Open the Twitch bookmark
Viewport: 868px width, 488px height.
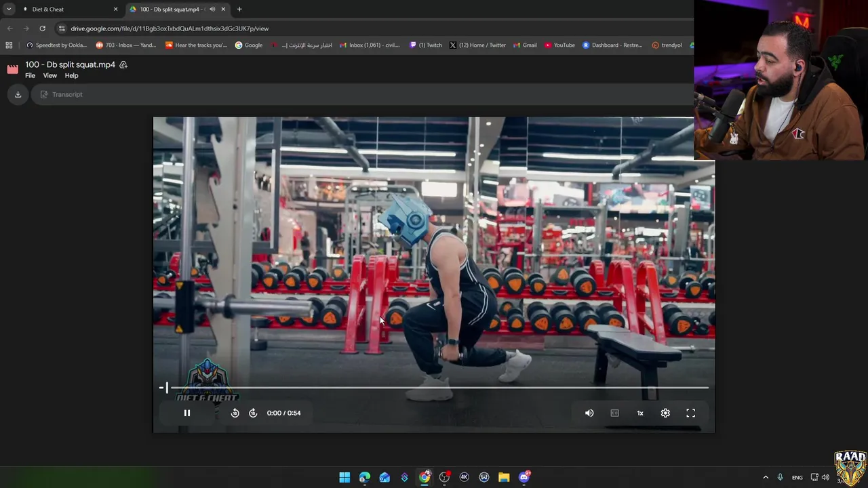(426, 45)
